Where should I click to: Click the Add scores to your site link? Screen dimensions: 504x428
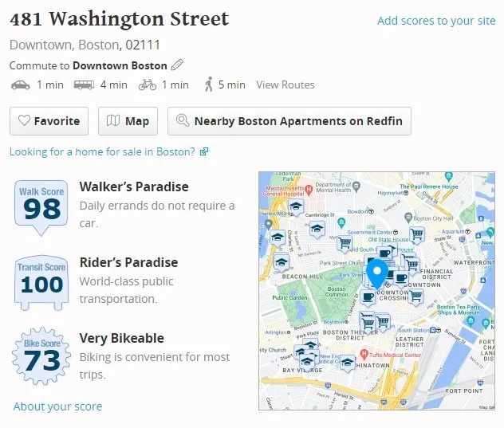(x=436, y=21)
